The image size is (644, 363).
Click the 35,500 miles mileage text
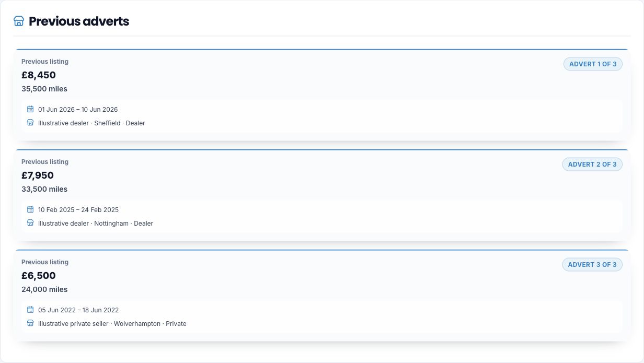44,89
